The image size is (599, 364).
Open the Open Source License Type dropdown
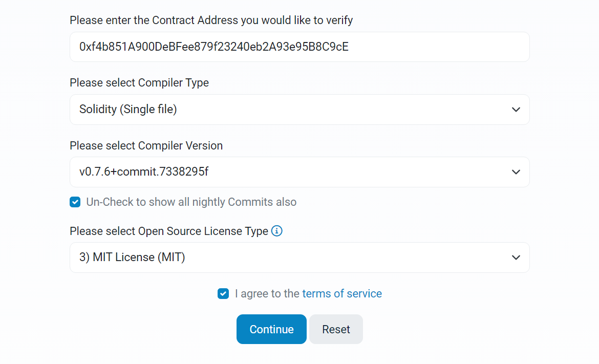[x=299, y=258]
